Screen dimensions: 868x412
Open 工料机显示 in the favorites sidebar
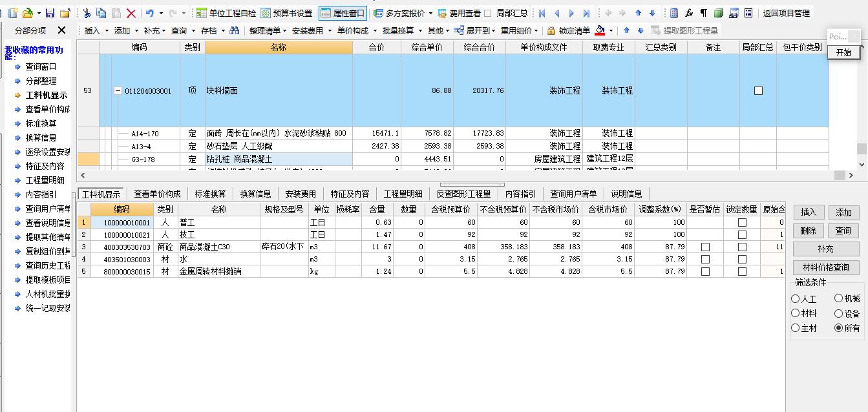(46, 95)
